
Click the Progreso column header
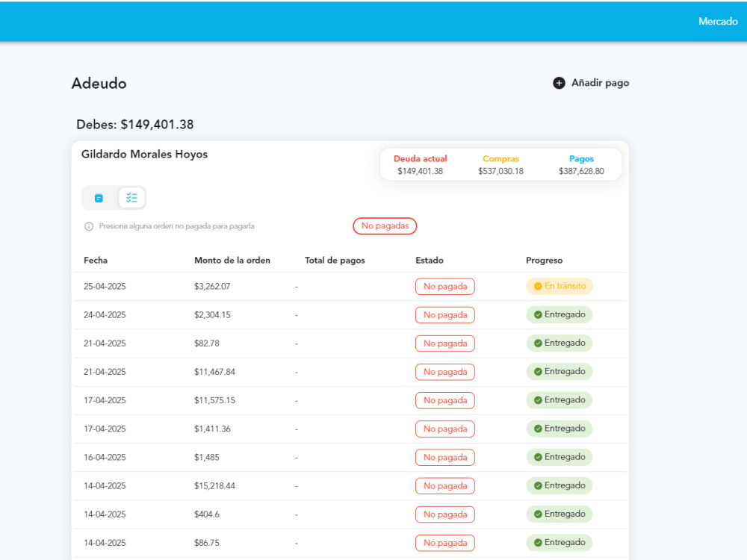pos(544,261)
